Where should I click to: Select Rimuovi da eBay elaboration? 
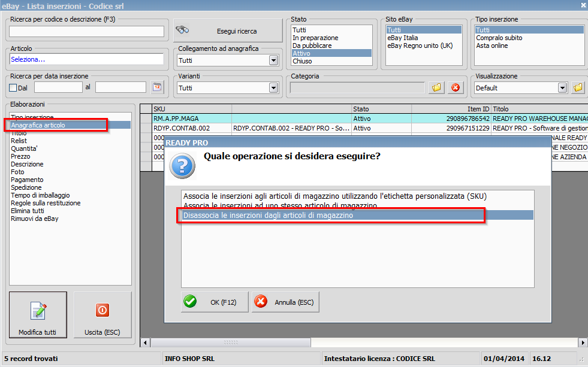[70, 219]
